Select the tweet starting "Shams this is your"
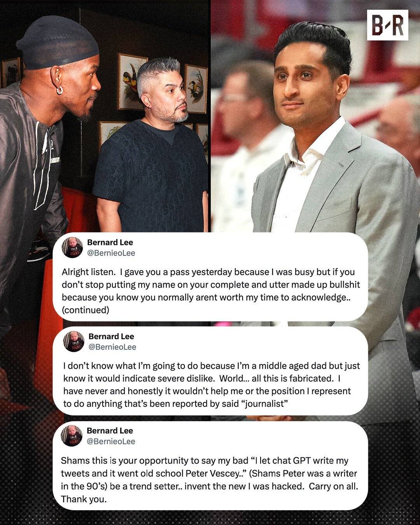Image resolution: width=420 pixels, height=525 pixels. tap(210, 465)
